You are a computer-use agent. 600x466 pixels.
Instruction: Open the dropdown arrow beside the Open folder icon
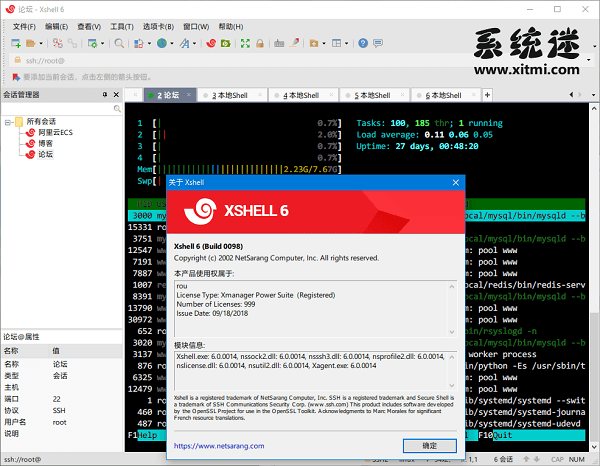(x=41, y=43)
